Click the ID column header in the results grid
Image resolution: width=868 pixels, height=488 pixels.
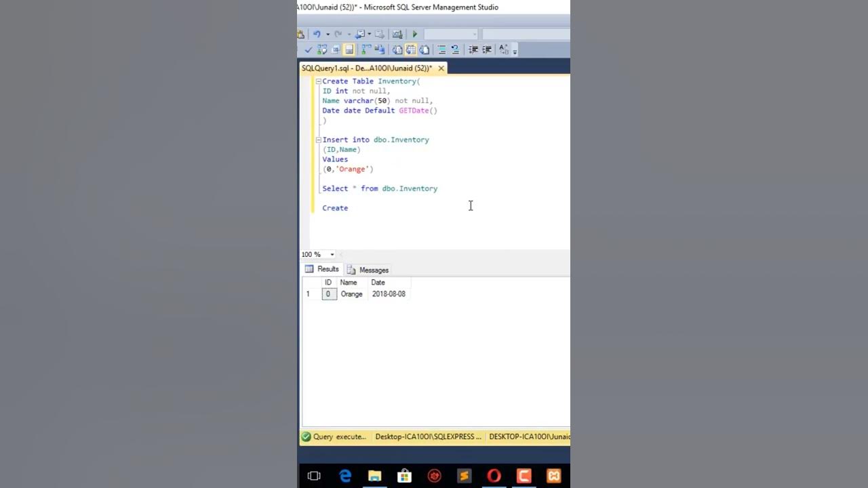328,283
